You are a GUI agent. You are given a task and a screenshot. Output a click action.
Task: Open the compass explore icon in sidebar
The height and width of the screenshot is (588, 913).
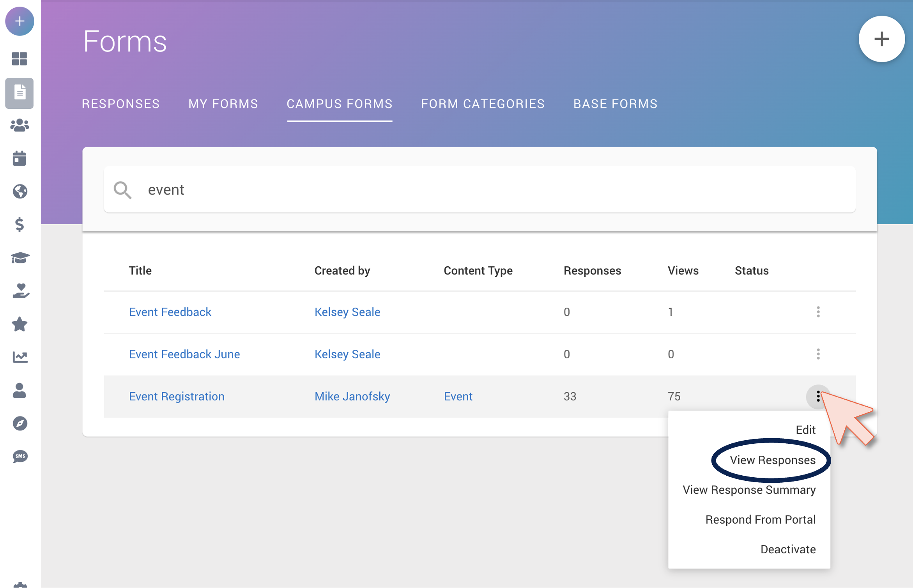(x=19, y=423)
